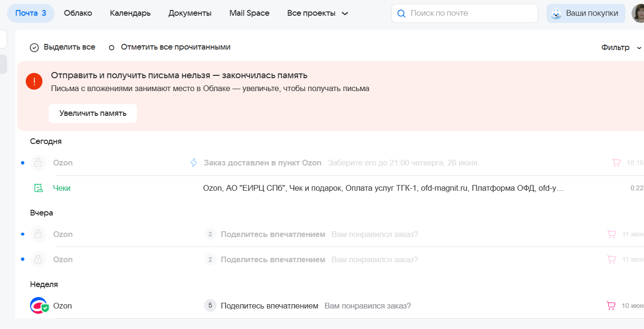Switch to the Облако tab

coord(78,13)
